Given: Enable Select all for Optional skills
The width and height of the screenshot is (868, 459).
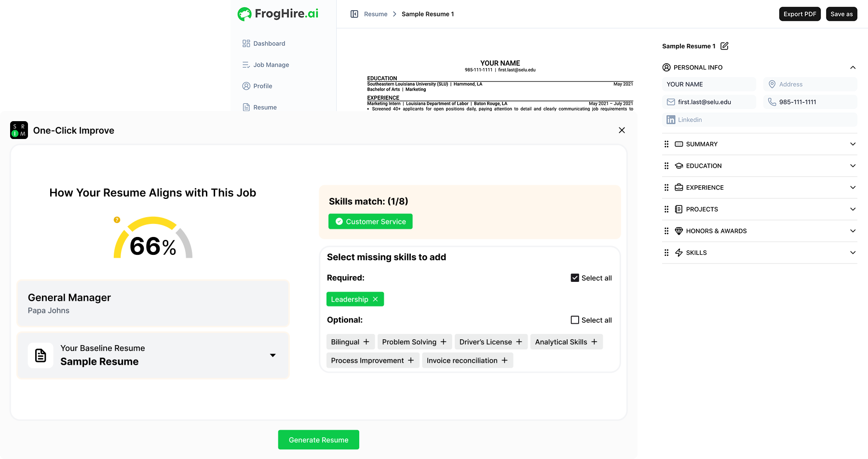Looking at the screenshot, I should tap(574, 320).
